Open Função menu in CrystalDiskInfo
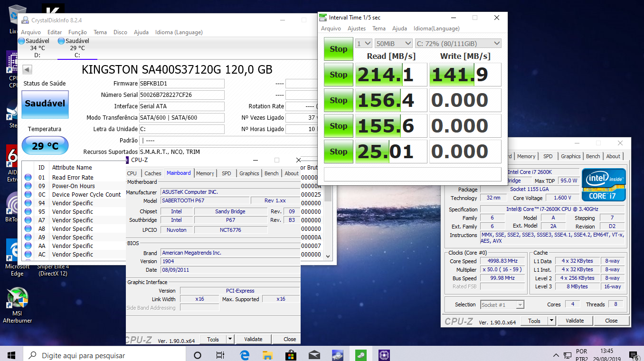 tap(77, 32)
